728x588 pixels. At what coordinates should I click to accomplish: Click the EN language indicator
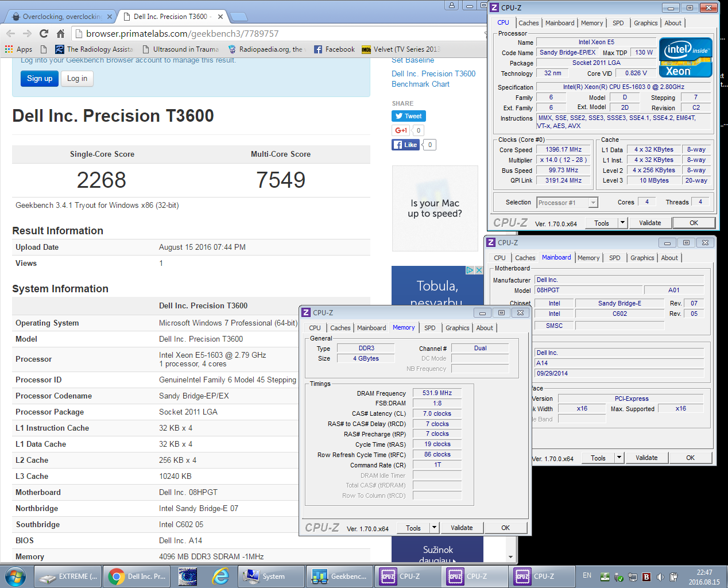(587, 575)
